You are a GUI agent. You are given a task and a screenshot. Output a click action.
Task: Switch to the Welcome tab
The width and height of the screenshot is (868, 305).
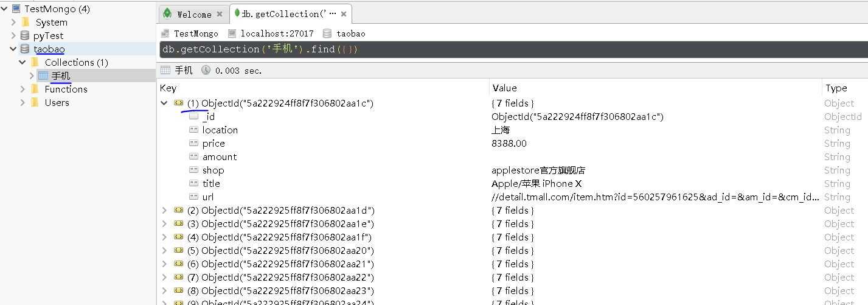pos(193,14)
